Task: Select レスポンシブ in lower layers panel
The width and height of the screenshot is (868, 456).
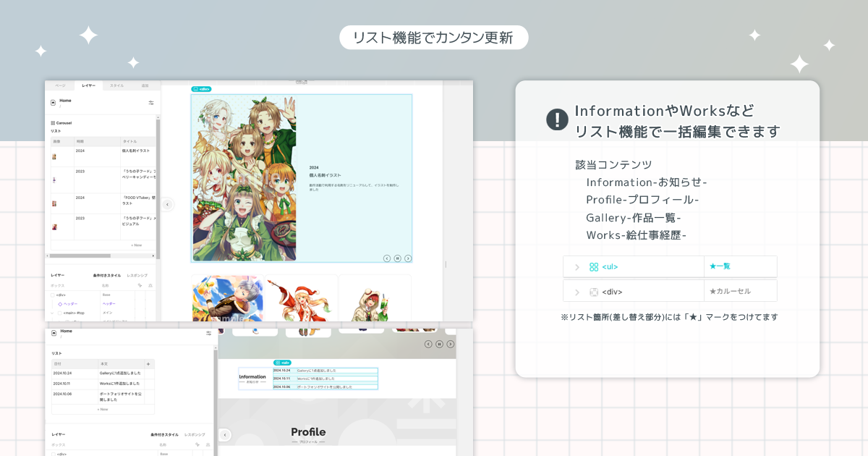Action: pos(195,434)
